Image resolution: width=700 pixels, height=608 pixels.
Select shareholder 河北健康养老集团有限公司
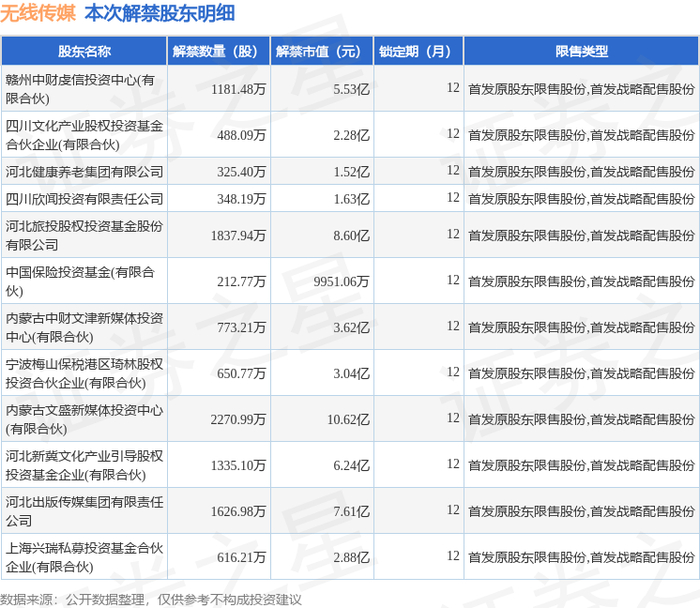(84, 172)
